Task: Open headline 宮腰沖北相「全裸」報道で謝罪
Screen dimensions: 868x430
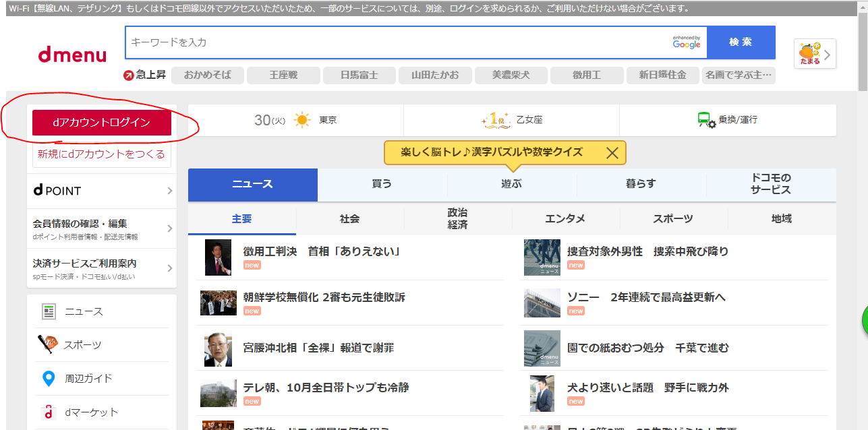Action: click(x=318, y=348)
